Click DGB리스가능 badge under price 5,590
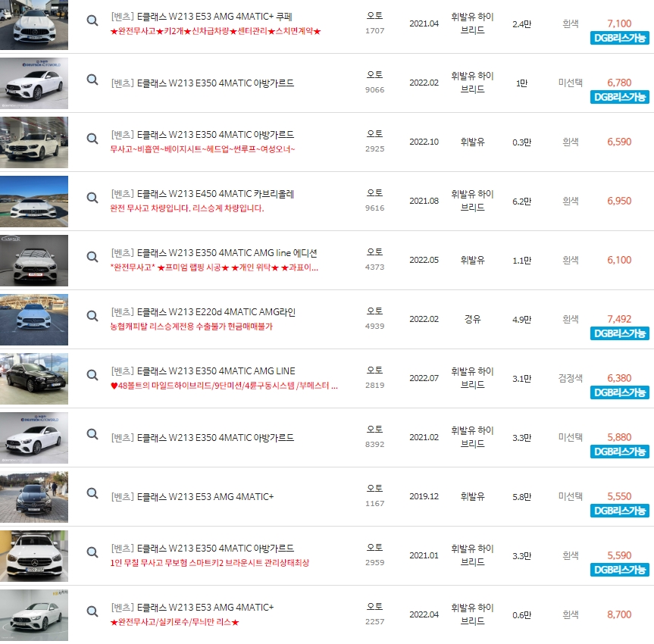Viewport: 654px width, 644px height. pyautogui.click(x=619, y=570)
